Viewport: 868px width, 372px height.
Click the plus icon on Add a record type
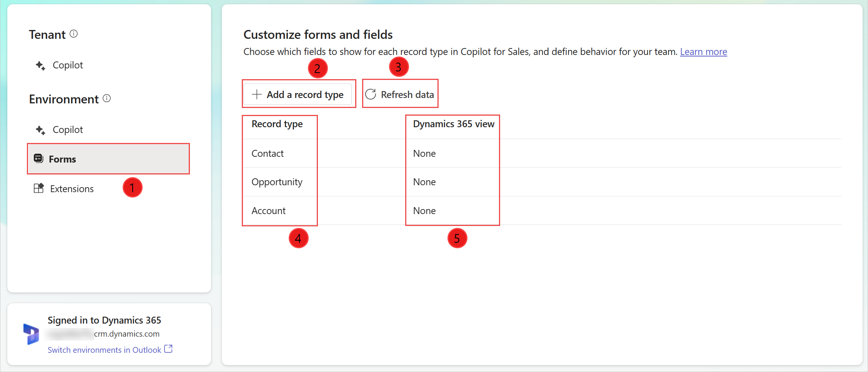pos(256,94)
